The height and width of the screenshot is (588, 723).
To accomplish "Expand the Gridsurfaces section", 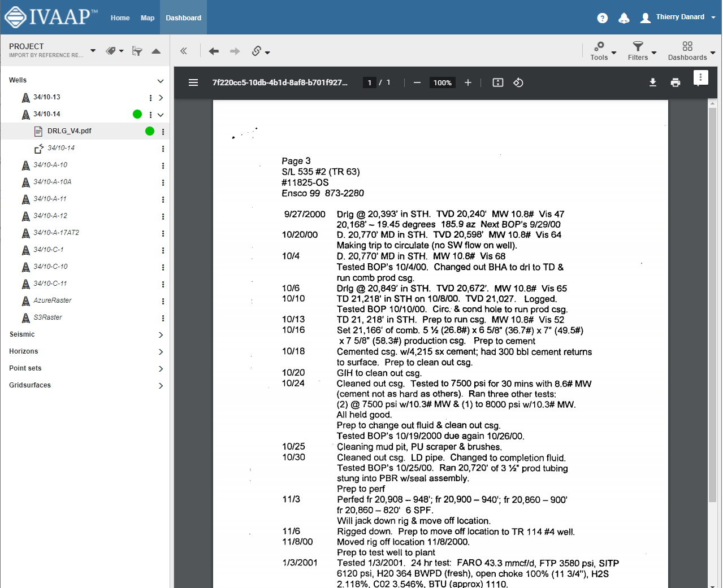I will [x=161, y=386].
